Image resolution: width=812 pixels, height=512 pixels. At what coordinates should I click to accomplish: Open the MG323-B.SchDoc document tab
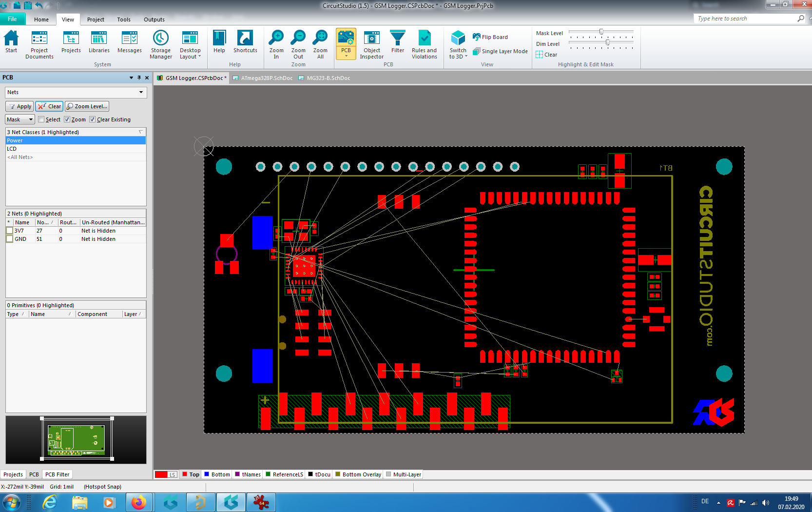pyautogui.click(x=324, y=78)
